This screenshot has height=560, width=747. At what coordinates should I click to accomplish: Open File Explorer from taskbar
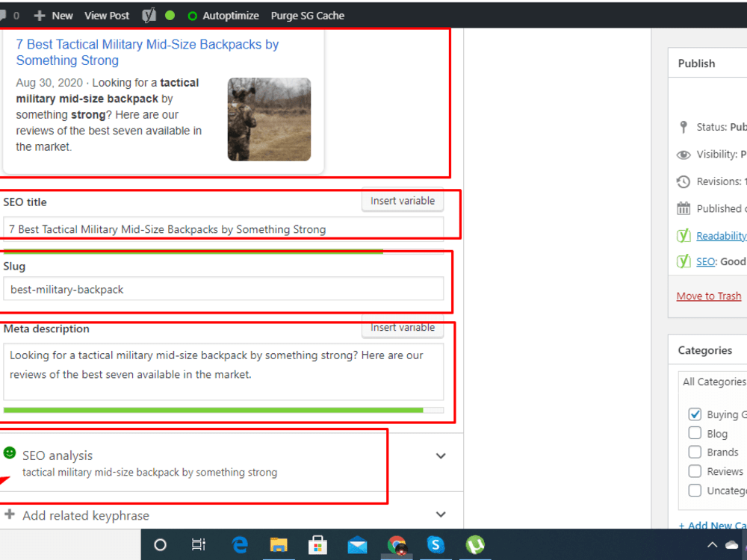point(279,544)
